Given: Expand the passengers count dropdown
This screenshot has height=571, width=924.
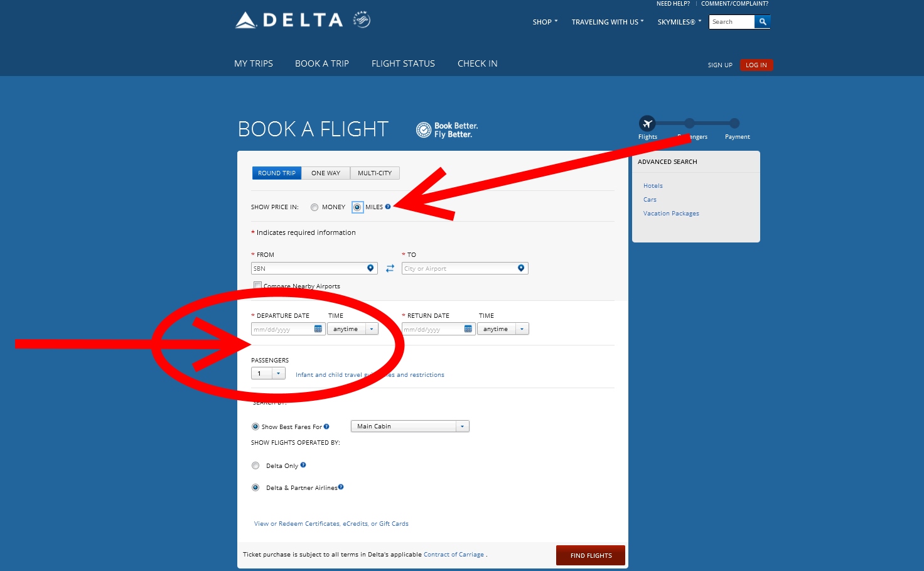Looking at the screenshot, I should (x=279, y=373).
